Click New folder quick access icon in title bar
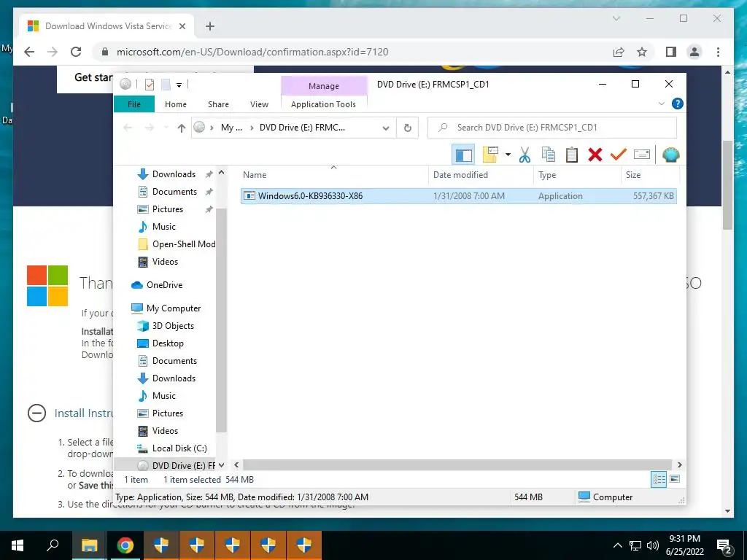 pos(166,85)
